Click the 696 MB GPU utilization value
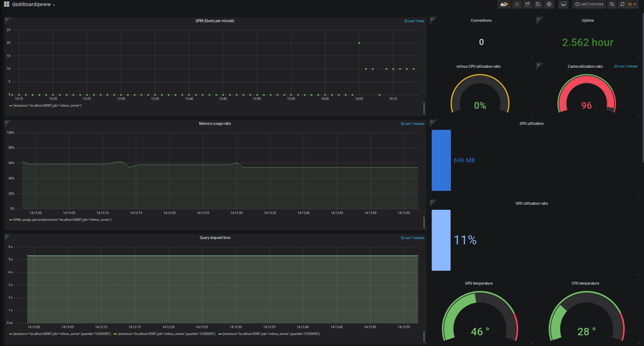The image size is (644, 346). coord(464,161)
